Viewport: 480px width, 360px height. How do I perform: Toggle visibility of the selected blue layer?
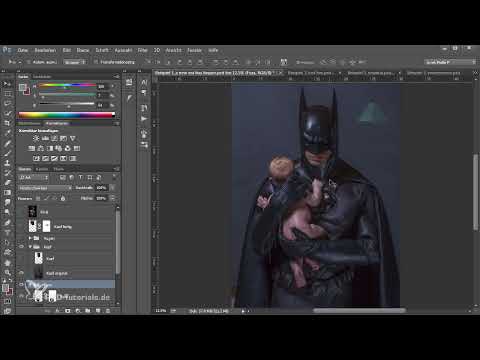21,284
